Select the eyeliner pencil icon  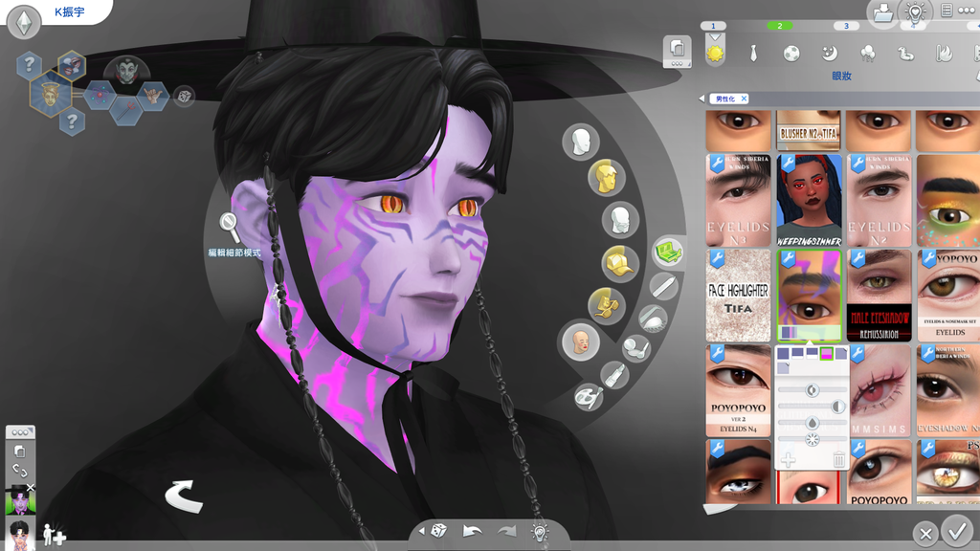coord(663,287)
